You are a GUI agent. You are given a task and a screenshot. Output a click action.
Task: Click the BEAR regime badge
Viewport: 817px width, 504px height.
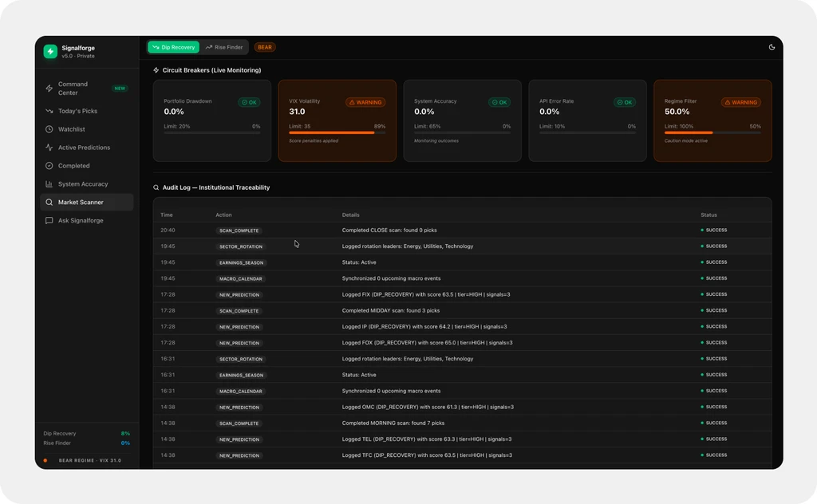(265, 47)
